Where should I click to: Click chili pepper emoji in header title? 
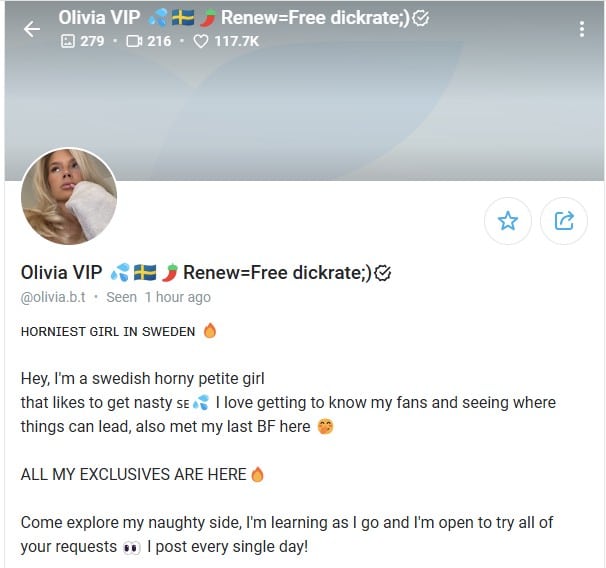click(208, 18)
